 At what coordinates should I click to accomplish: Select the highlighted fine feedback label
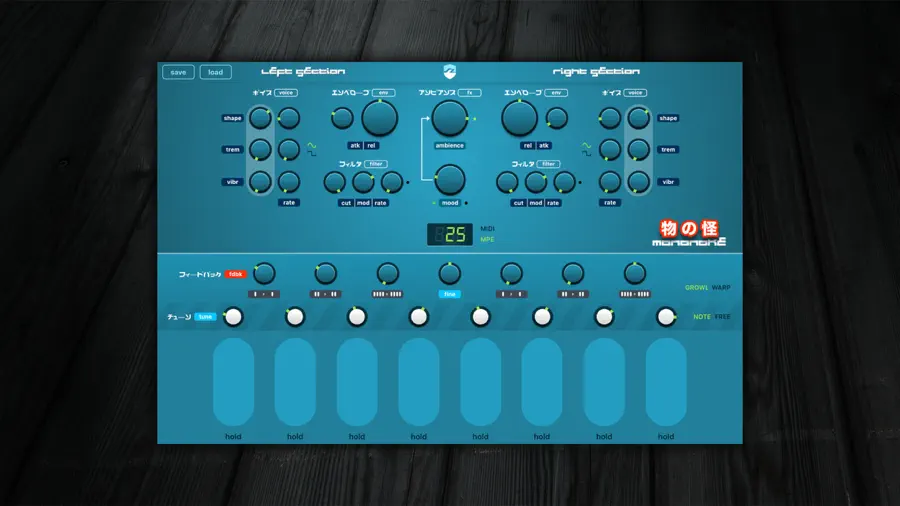coord(449,294)
